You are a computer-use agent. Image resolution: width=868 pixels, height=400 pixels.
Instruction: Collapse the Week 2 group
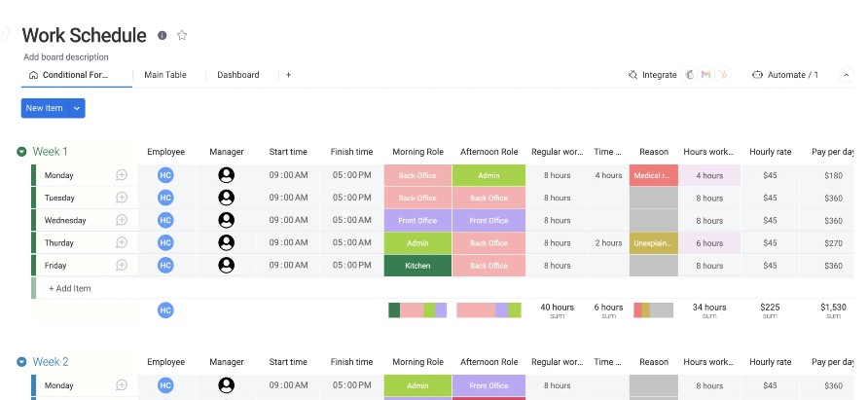(x=21, y=362)
